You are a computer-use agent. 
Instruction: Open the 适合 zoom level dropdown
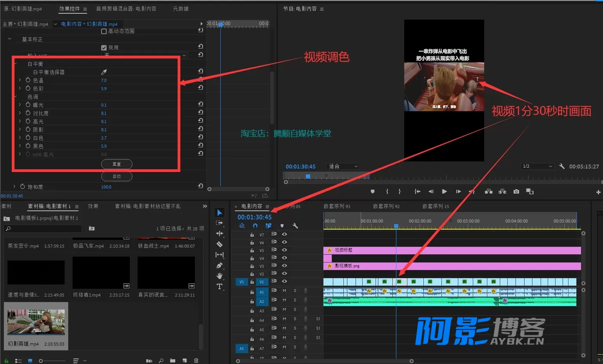tap(343, 166)
